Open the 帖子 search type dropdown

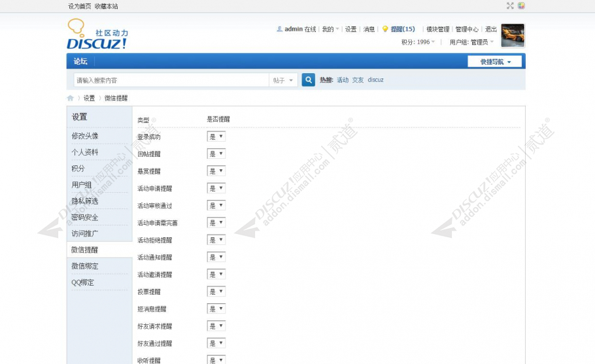click(x=283, y=80)
